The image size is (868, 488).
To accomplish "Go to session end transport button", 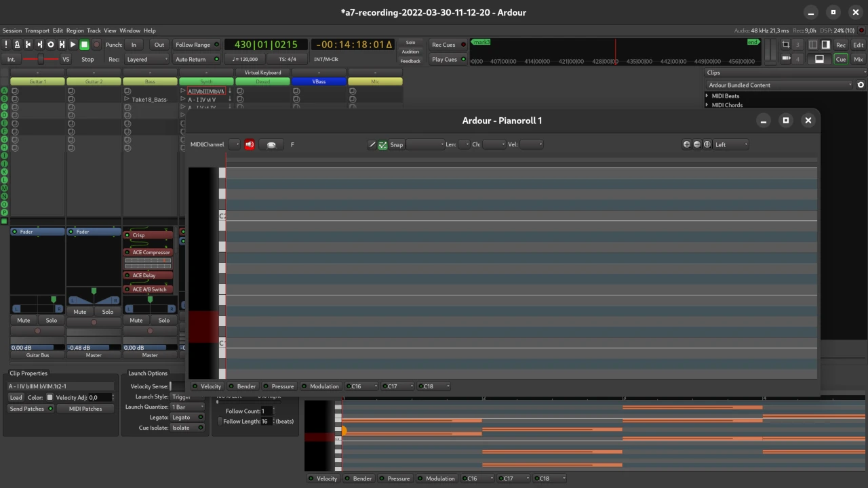I will click(x=39, y=45).
